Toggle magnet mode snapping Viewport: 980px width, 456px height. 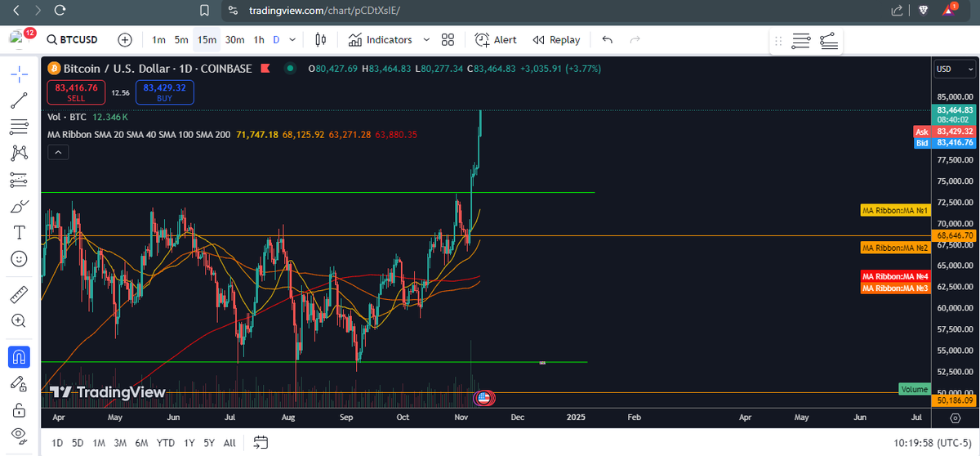coord(20,356)
